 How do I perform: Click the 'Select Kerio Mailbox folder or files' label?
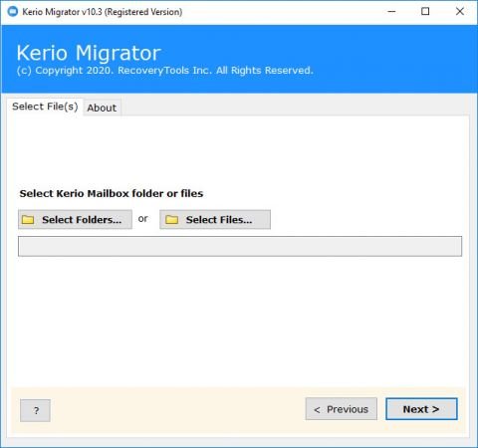(112, 193)
